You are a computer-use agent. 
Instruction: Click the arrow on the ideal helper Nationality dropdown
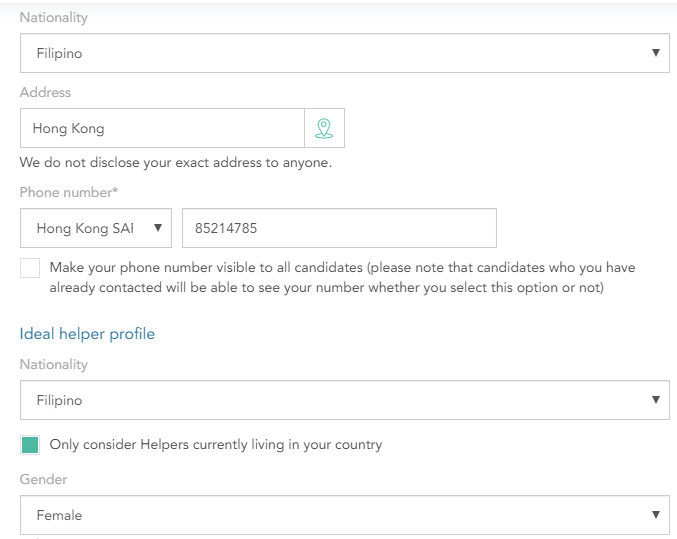[x=655, y=399]
